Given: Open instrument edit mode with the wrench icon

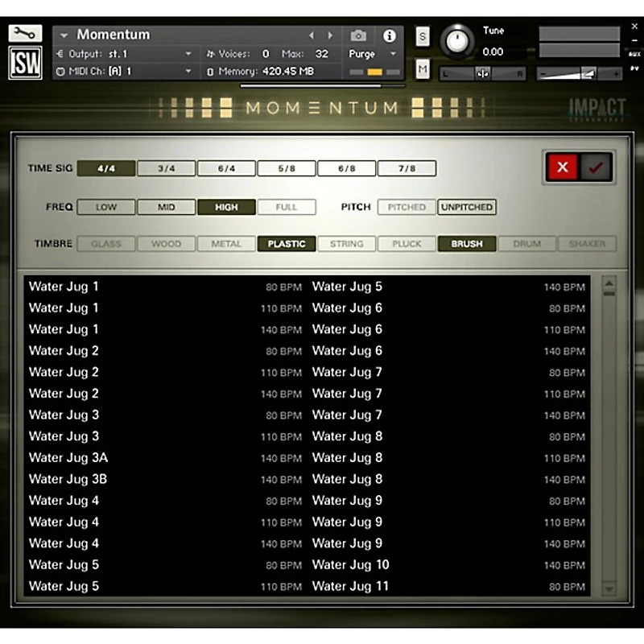Looking at the screenshot, I should tap(26, 33).
